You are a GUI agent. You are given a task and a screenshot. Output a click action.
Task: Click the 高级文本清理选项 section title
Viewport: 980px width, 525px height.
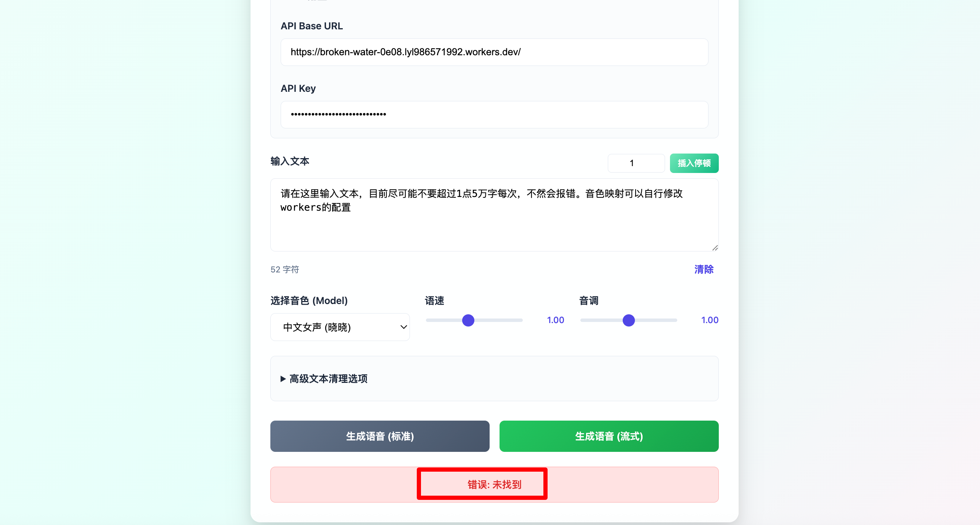(x=328, y=379)
